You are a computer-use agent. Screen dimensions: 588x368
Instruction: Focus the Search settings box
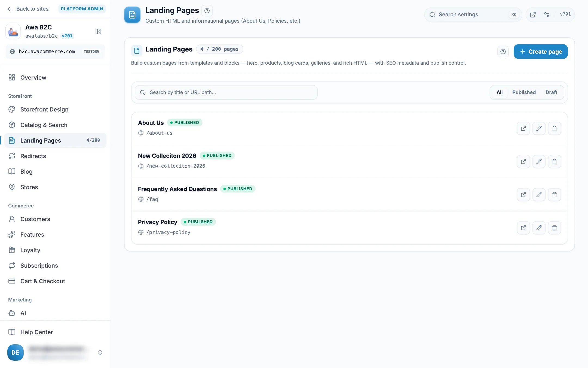(473, 15)
